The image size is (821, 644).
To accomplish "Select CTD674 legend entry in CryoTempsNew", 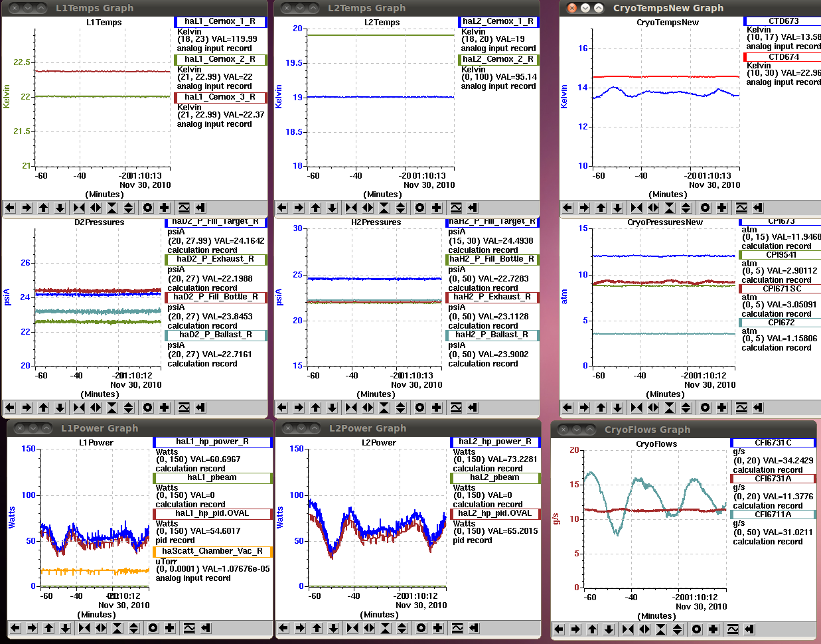I will tap(783, 57).
